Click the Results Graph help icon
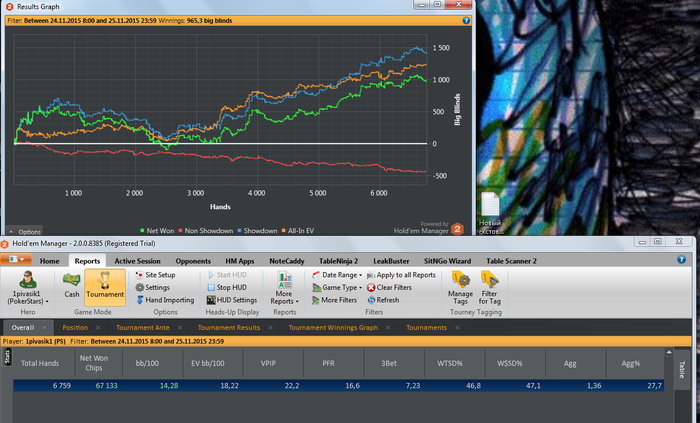This screenshot has height=423, width=700. pos(466,21)
